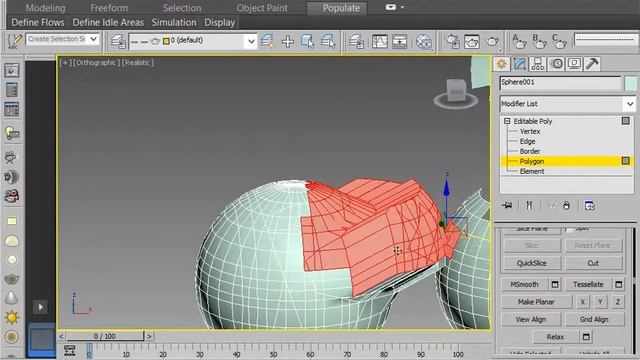Click the teapot icon labeled C

point(559,41)
